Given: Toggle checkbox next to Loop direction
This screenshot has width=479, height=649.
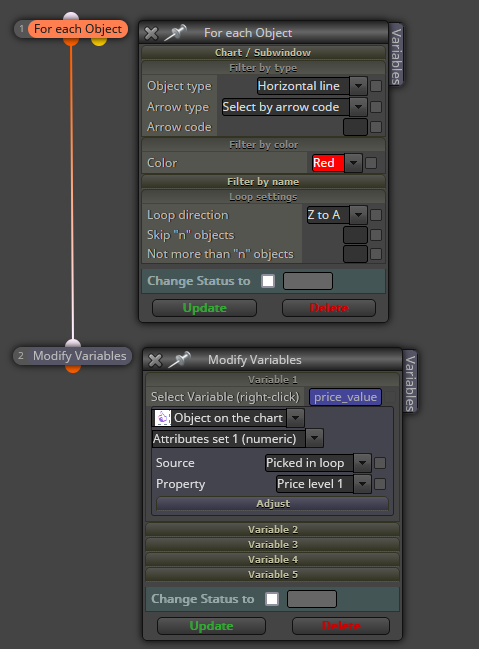Looking at the screenshot, I should 376,215.
